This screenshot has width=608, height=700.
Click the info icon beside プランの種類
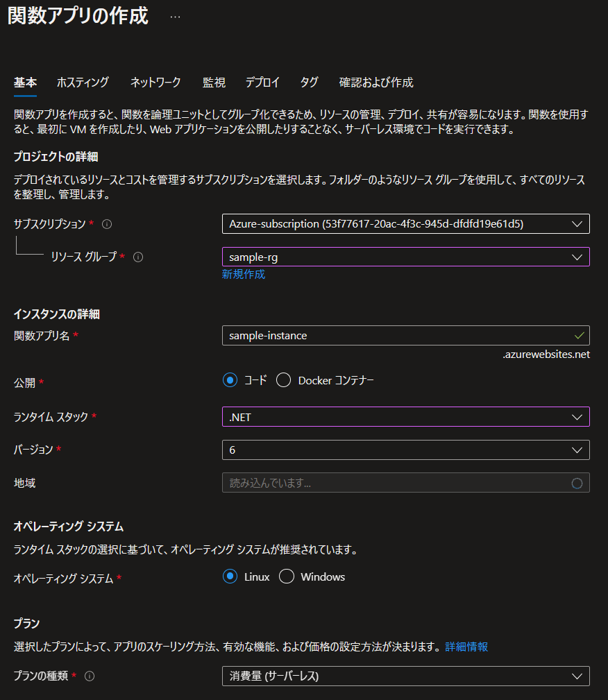pos(90,676)
